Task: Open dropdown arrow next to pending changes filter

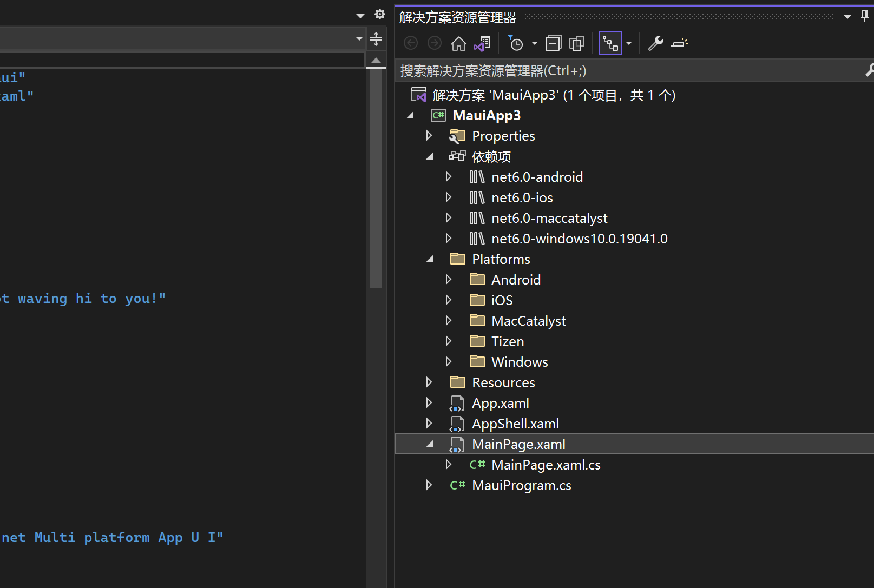Action: (535, 43)
